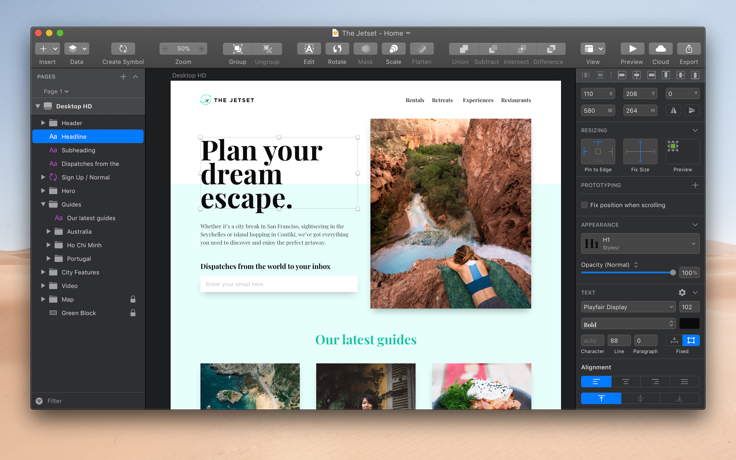Add a new page with plus button
This screenshot has width=736, height=460.
[x=123, y=77]
